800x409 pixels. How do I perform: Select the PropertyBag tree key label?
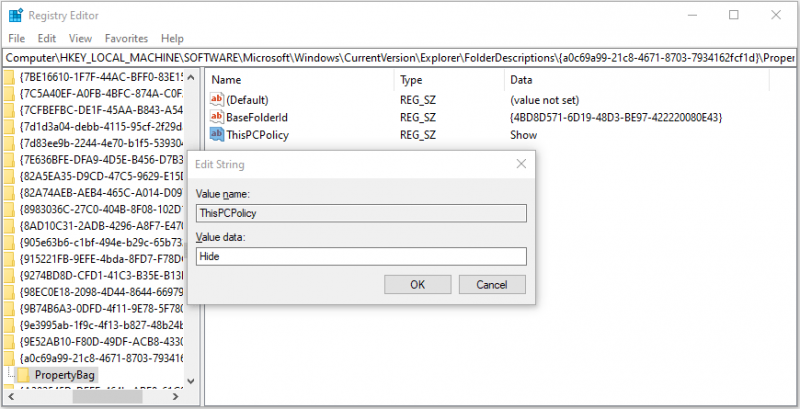click(65, 375)
